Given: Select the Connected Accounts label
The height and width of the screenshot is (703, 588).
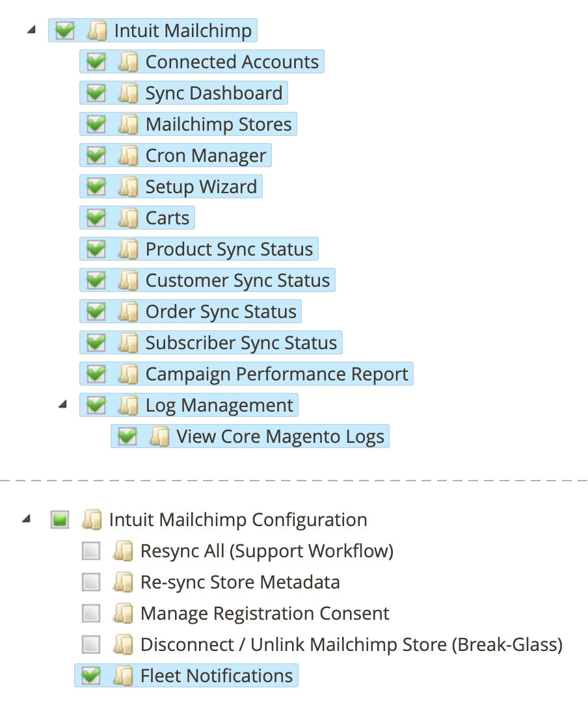Looking at the screenshot, I should click(232, 62).
